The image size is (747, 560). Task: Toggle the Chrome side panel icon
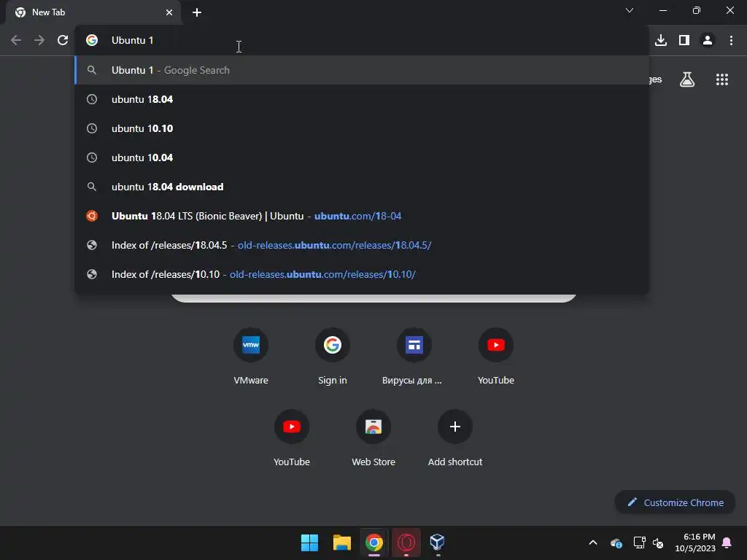[684, 41]
